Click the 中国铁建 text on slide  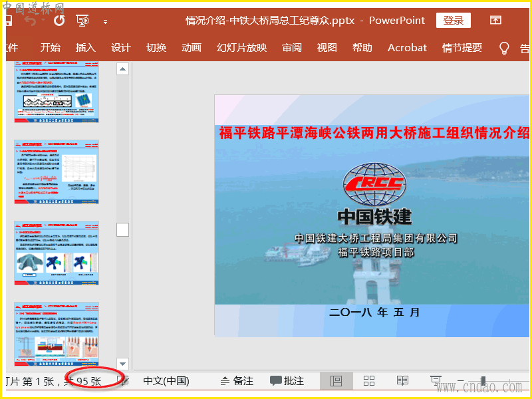374,217
